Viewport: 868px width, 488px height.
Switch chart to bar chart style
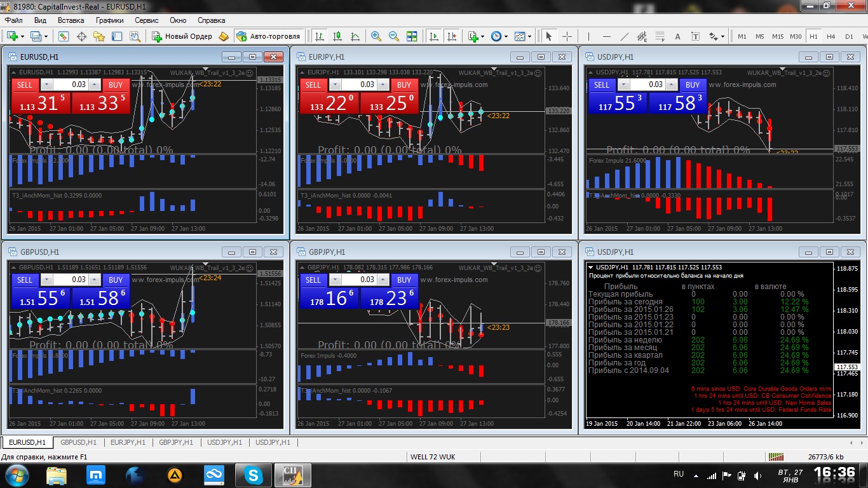point(319,36)
